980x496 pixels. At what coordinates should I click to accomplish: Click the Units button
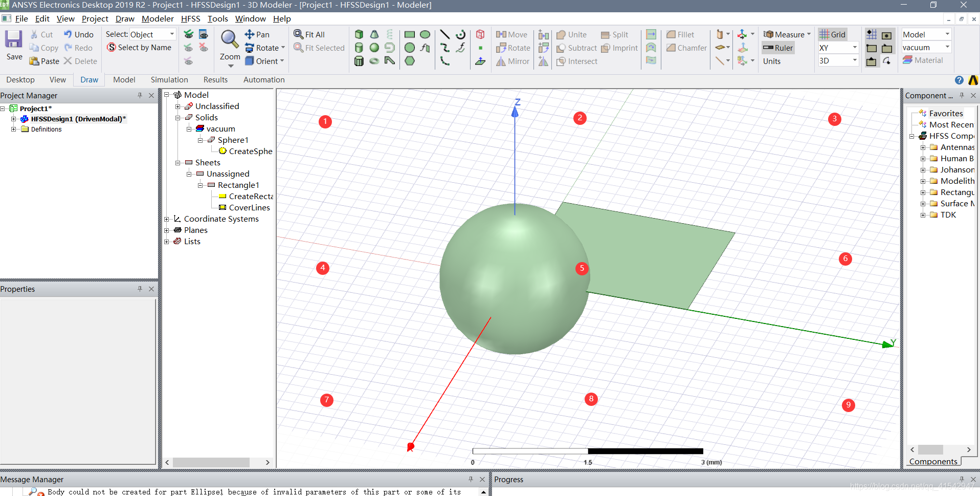772,61
